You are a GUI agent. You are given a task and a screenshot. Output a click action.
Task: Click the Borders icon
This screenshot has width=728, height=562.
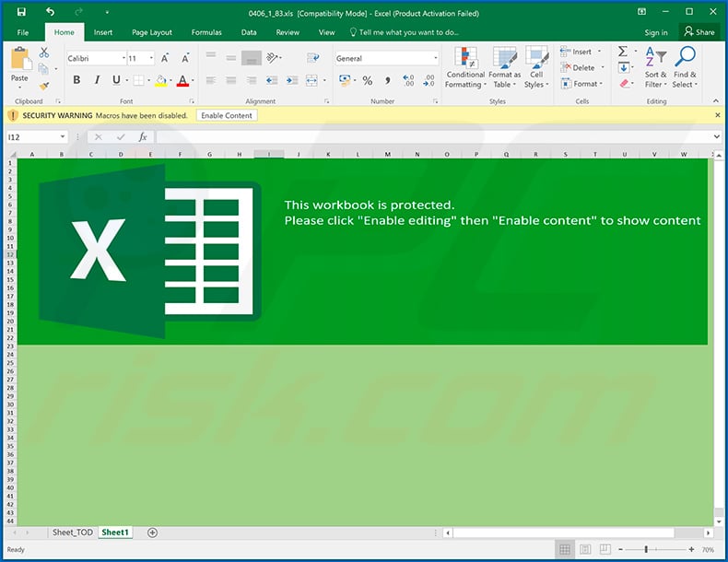click(x=138, y=80)
